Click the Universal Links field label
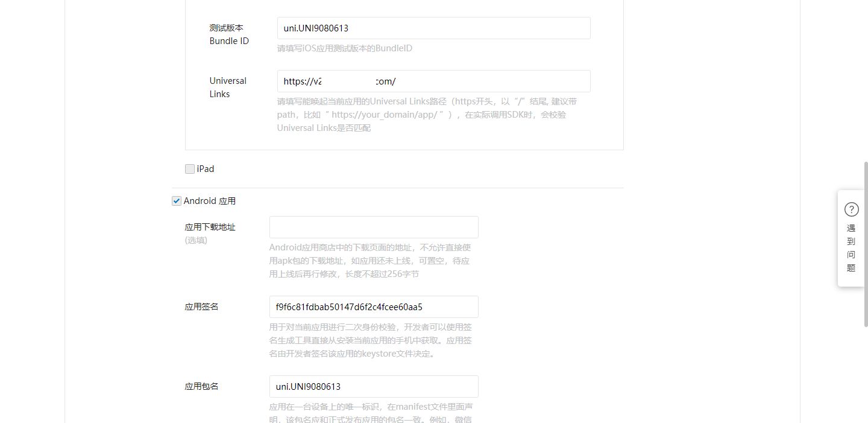Screen dimensions: 868x423 228,87
